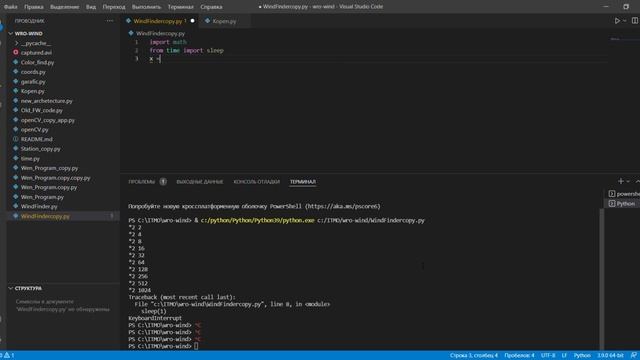Viewport: 640px width, 360px height.
Task: Click the unsaved dot on the WindFindercopy.py tab
Action: click(193, 21)
